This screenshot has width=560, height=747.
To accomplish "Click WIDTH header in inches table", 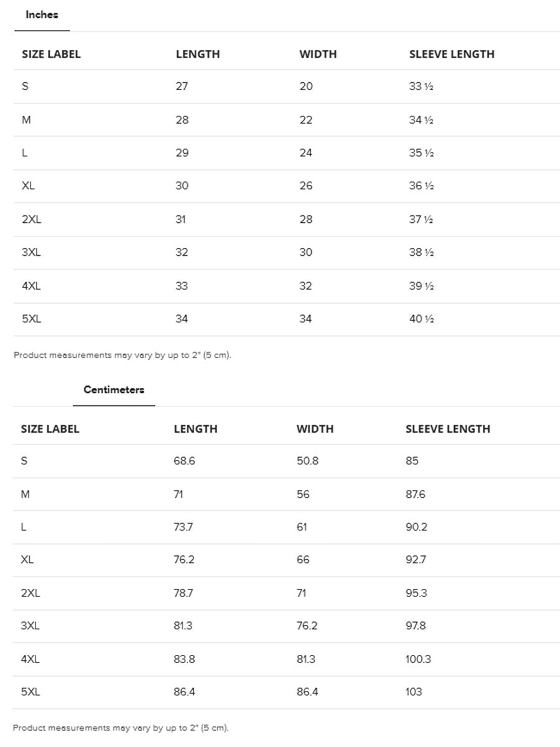I will (318, 54).
